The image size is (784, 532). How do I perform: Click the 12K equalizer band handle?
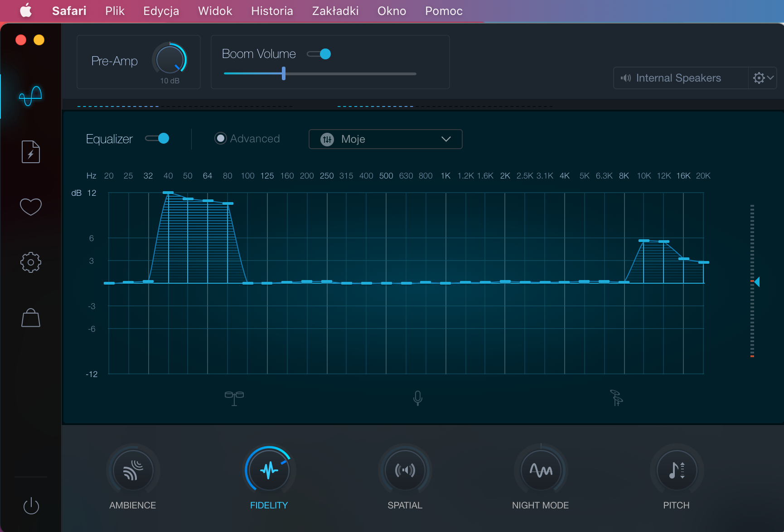(x=664, y=242)
